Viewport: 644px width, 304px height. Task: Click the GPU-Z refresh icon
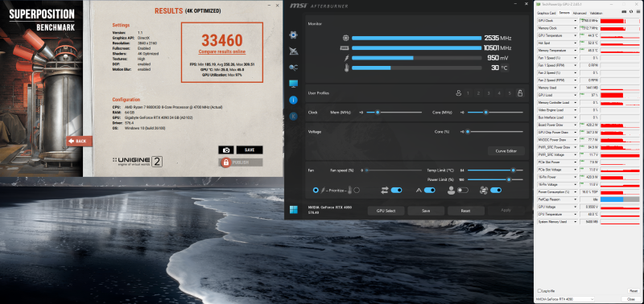pyautogui.click(x=630, y=12)
